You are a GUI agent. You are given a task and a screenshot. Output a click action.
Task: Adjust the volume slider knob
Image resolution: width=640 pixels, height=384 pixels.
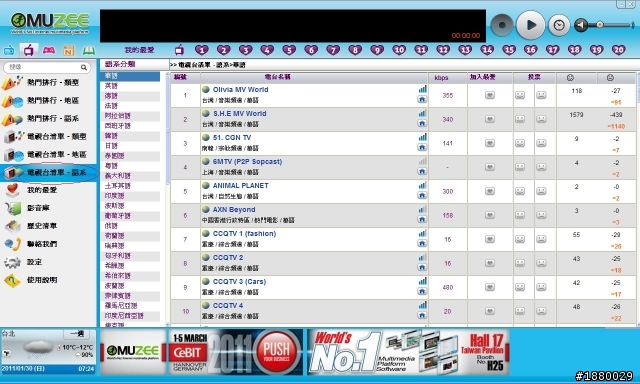[600, 24]
